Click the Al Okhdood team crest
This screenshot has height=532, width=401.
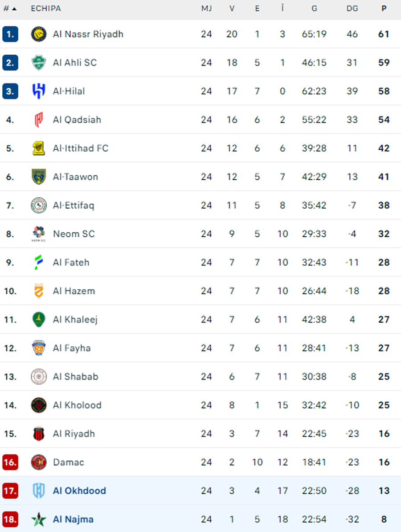click(x=39, y=491)
